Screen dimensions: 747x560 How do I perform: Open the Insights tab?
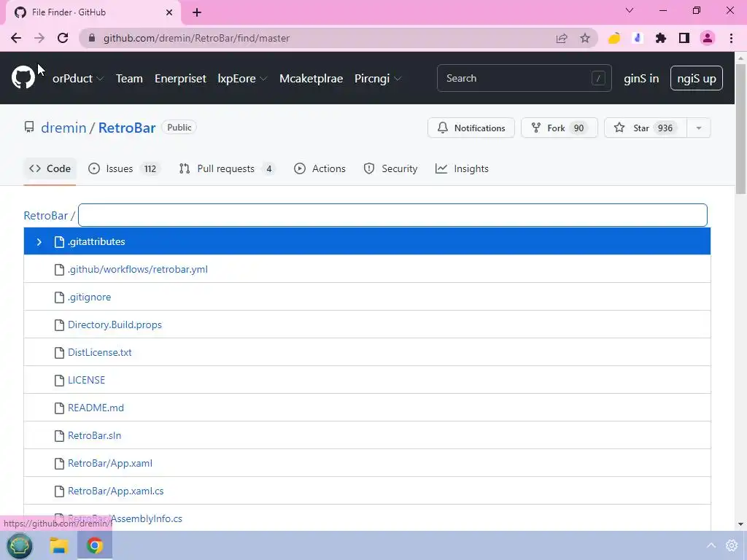click(462, 168)
